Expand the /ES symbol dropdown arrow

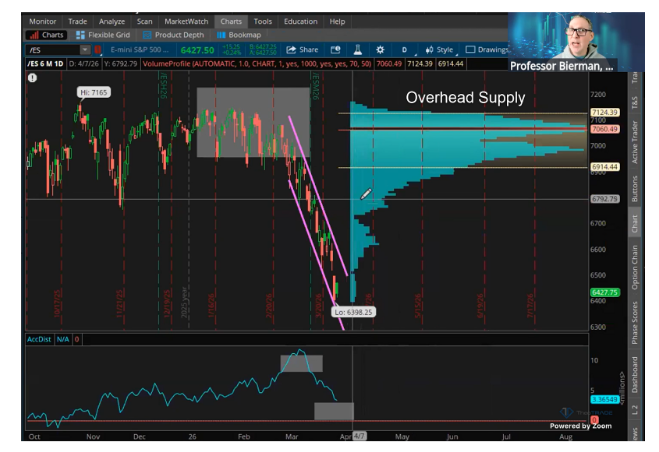(x=85, y=49)
